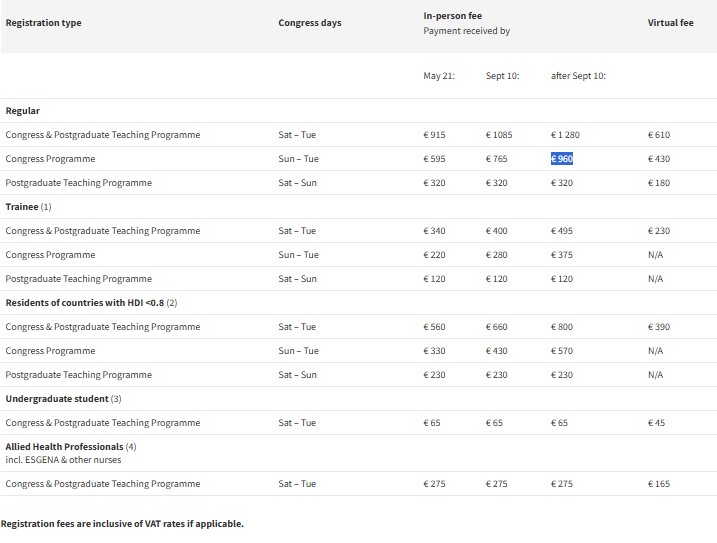Select the Regular section heading
The image size is (717, 543).
[x=23, y=111]
